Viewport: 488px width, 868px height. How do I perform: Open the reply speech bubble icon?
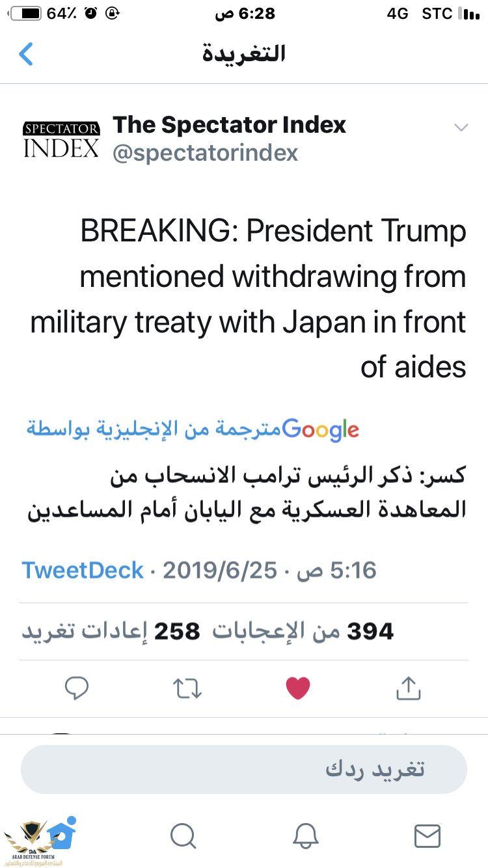[x=77, y=688]
